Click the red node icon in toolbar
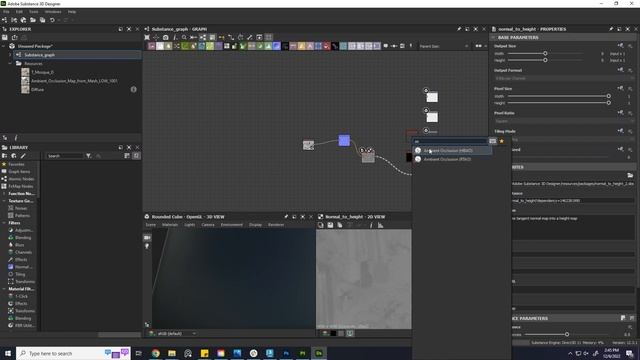This screenshot has width=640, height=360. pyautogui.click(x=327, y=46)
